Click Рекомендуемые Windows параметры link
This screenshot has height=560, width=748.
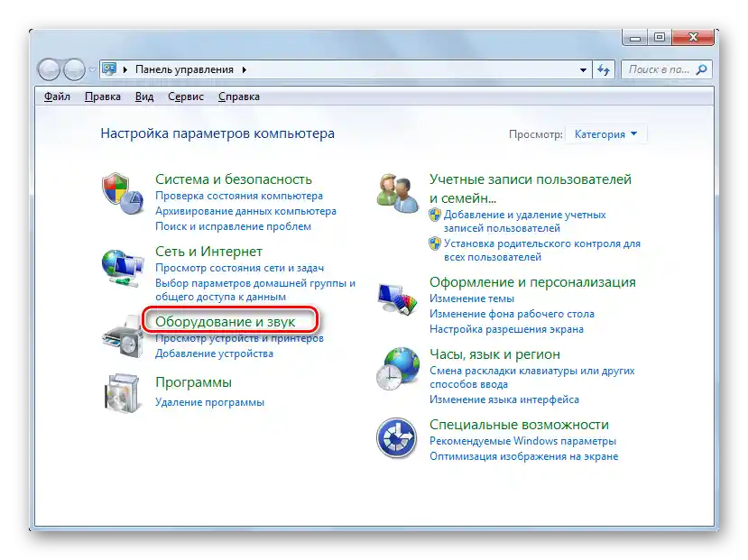pos(522,441)
